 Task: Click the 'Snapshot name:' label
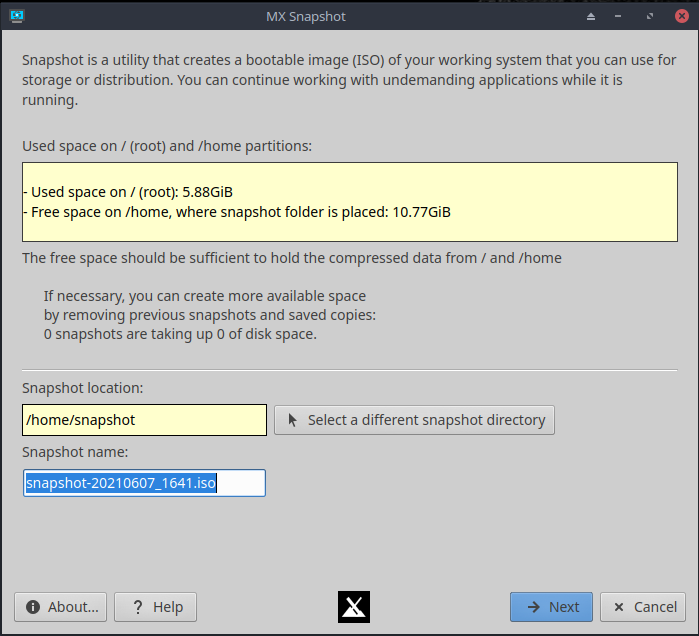tap(75, 452)
